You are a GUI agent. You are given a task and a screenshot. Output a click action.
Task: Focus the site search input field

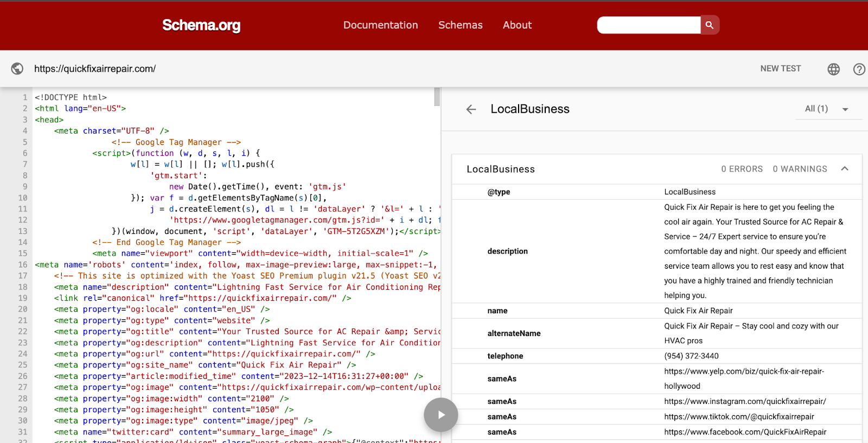[x=649, y=25]
